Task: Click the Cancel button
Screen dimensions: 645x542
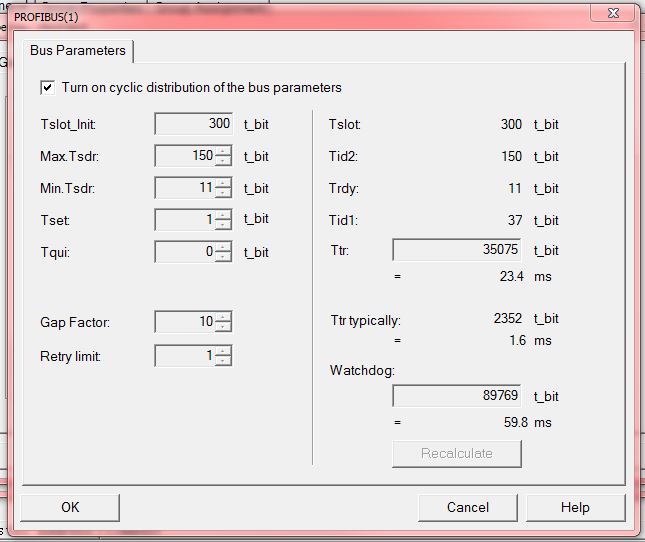Action: point(468,507)
